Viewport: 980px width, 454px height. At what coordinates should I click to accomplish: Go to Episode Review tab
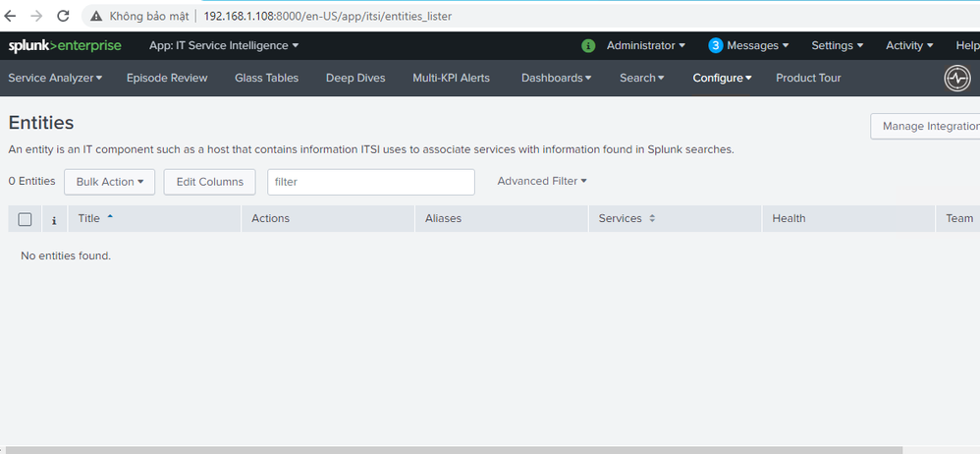[x=167, y=78]
